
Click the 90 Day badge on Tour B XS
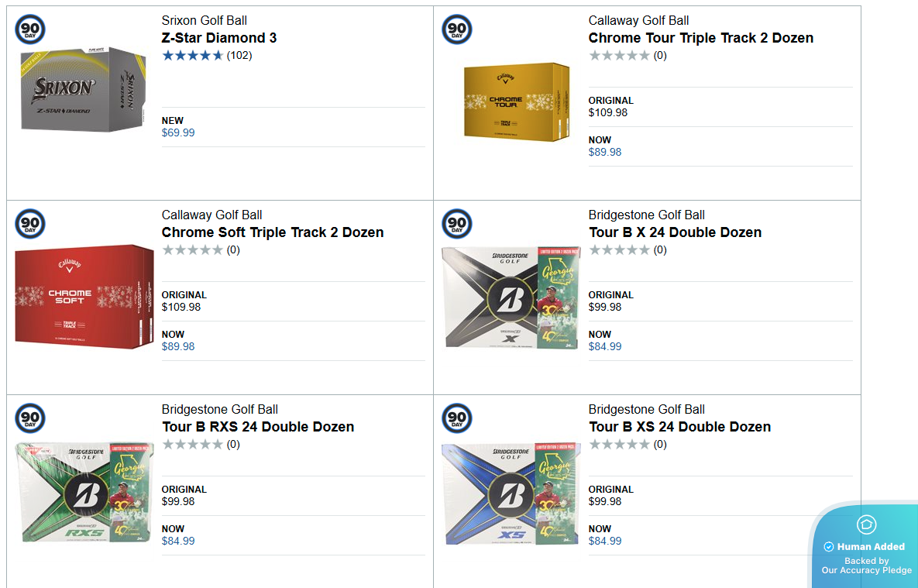pyautogui.click(x=457, y=418)
